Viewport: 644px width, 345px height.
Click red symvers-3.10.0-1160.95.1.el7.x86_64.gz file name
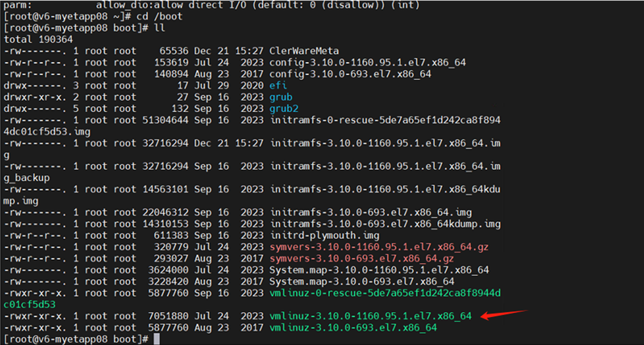point(379,247)
